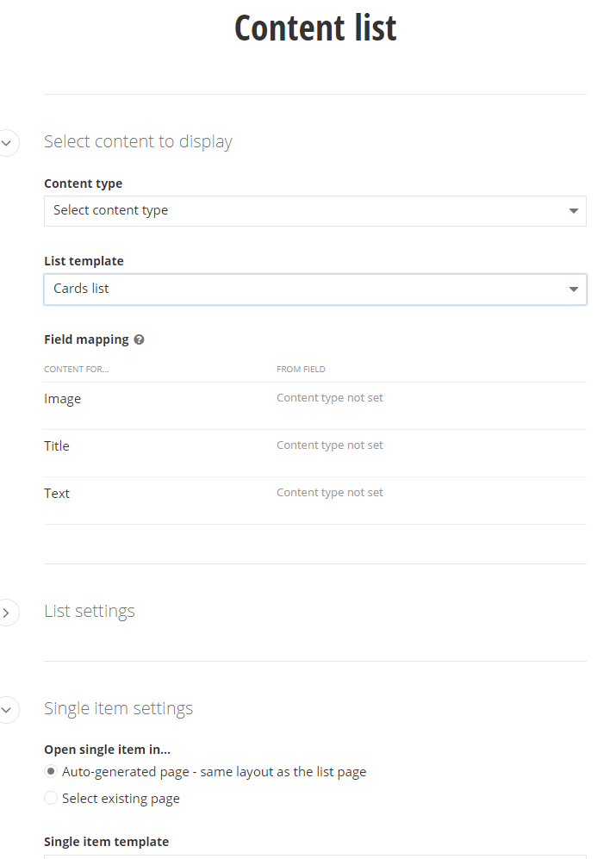Click the Single item settings heading

(x=118, y=708)
